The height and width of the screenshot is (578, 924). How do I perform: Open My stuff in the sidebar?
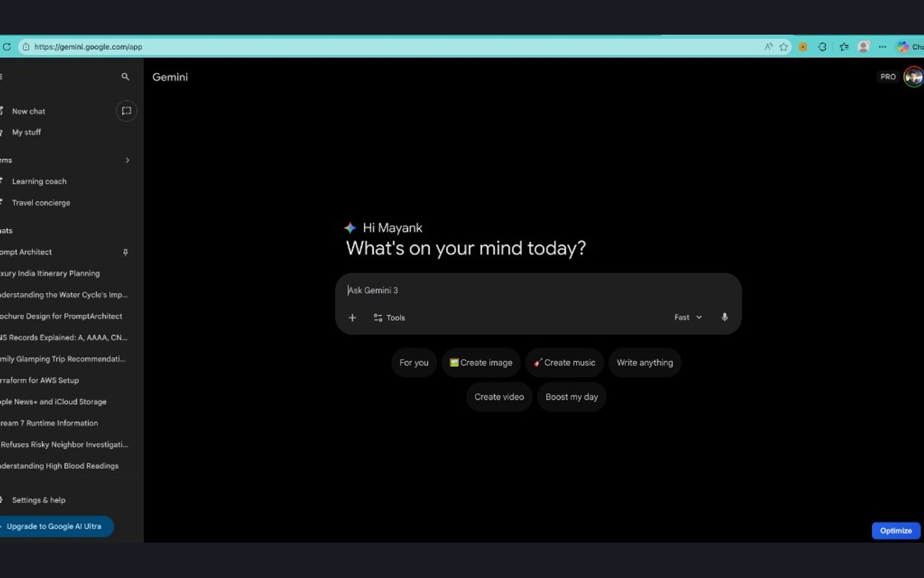point(27,132)
